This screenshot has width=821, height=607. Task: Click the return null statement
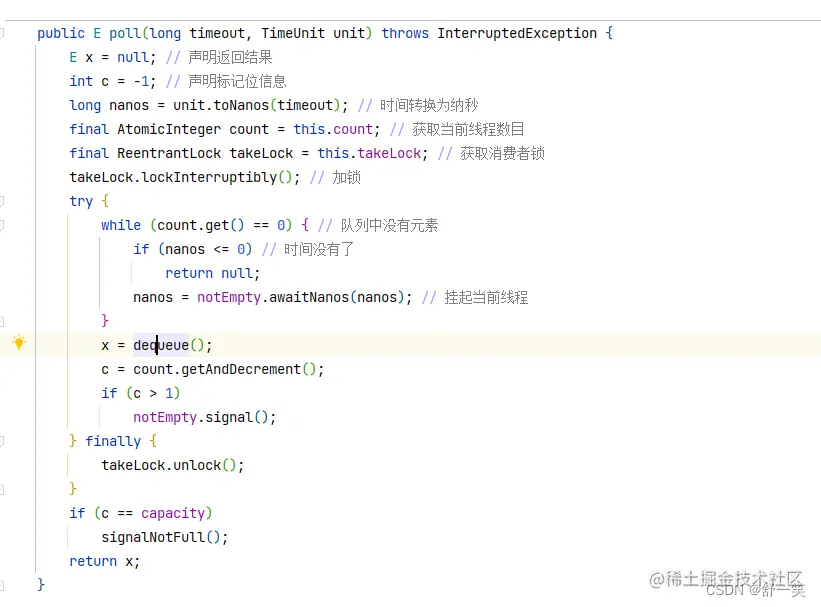tap(212, 273)
